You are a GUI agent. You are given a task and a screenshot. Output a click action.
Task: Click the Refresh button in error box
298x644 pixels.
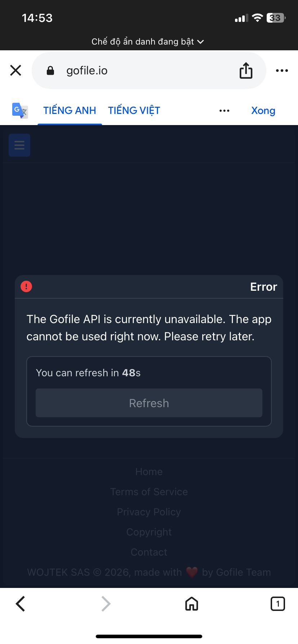click(x=149, y=403)
